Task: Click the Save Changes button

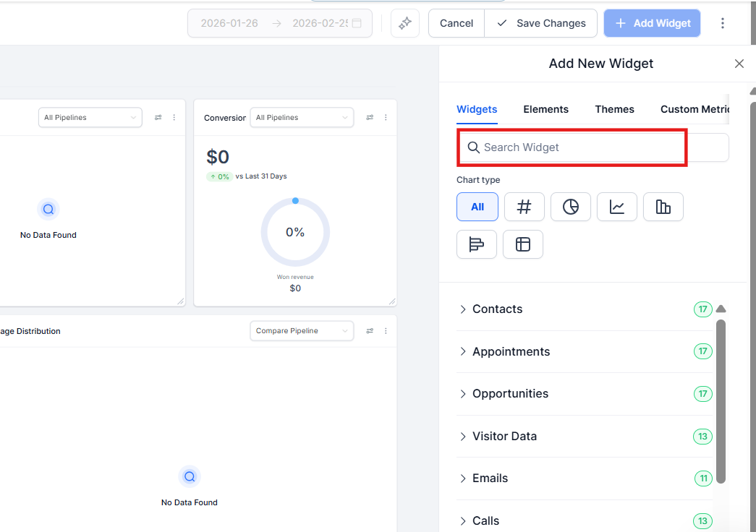Action: (x=541, y=23)
